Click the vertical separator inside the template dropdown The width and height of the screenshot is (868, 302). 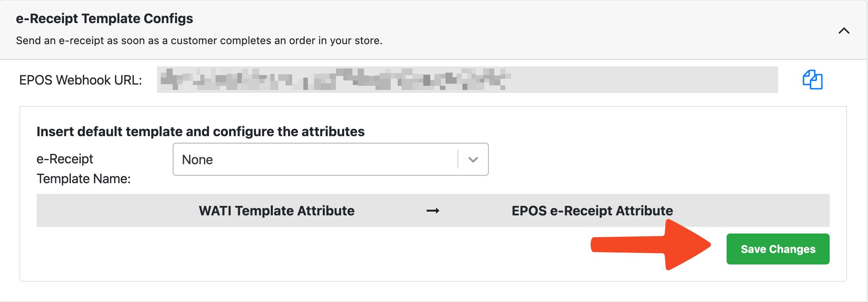(x=458, y=159)
